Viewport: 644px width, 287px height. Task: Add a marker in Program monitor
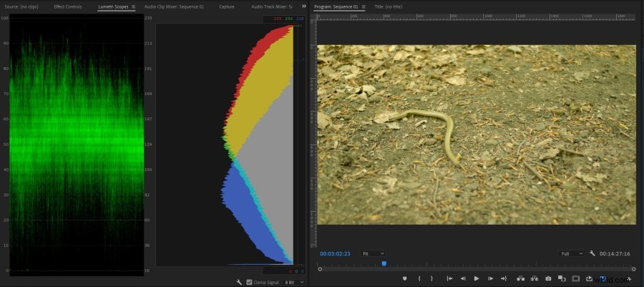tap(404, 278)
